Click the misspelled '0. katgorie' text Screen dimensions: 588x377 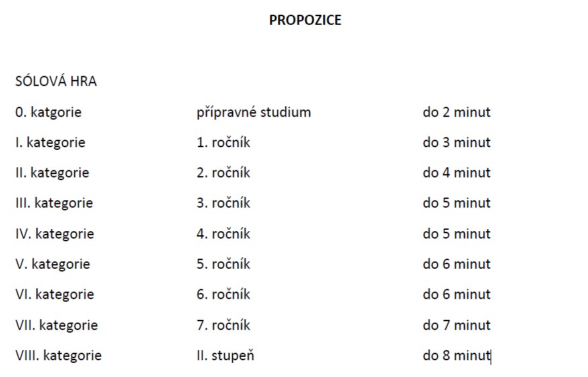coord(48,112)
